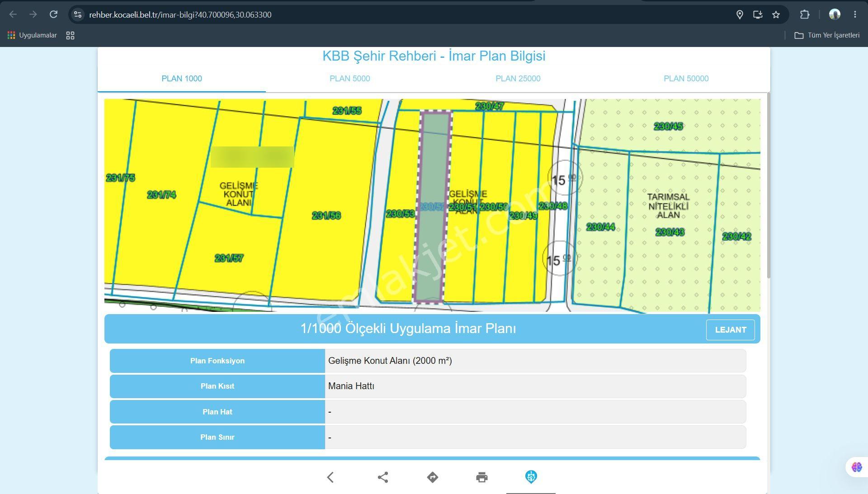Switch to the PLAN 50000 tab
Image resolution: width=868 pixels, height=494 pixels.
686,79
